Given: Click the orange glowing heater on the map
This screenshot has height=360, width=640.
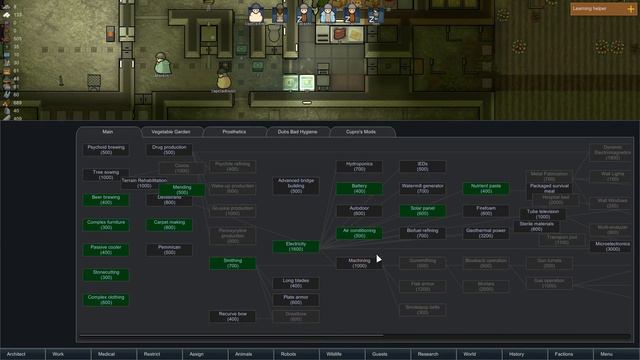Looking at the screenshot, I should click(x=111, y=33).
